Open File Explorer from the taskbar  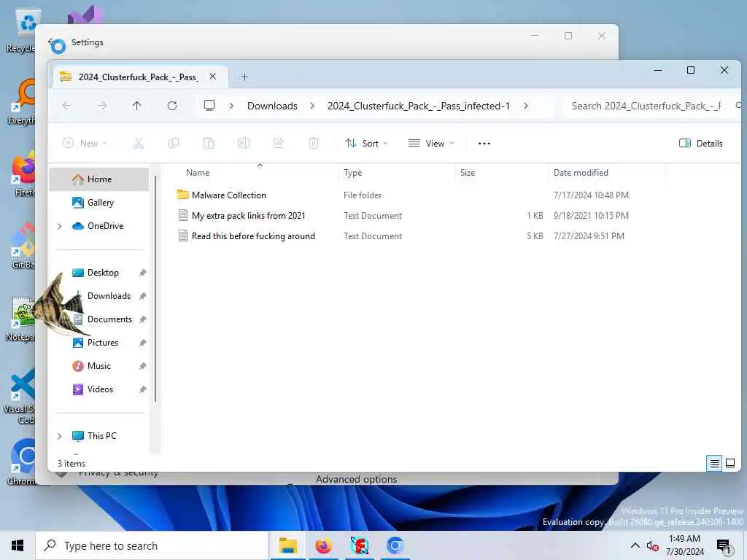288,545
